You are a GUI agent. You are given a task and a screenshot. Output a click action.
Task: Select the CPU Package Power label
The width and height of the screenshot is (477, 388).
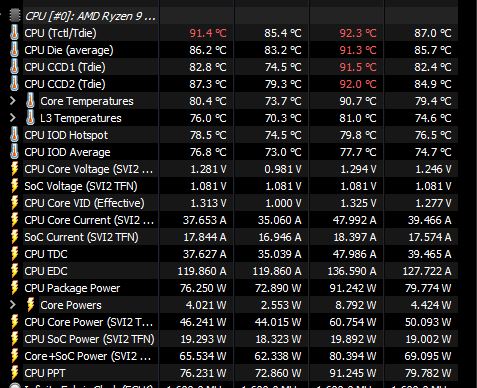coord(72,288)
